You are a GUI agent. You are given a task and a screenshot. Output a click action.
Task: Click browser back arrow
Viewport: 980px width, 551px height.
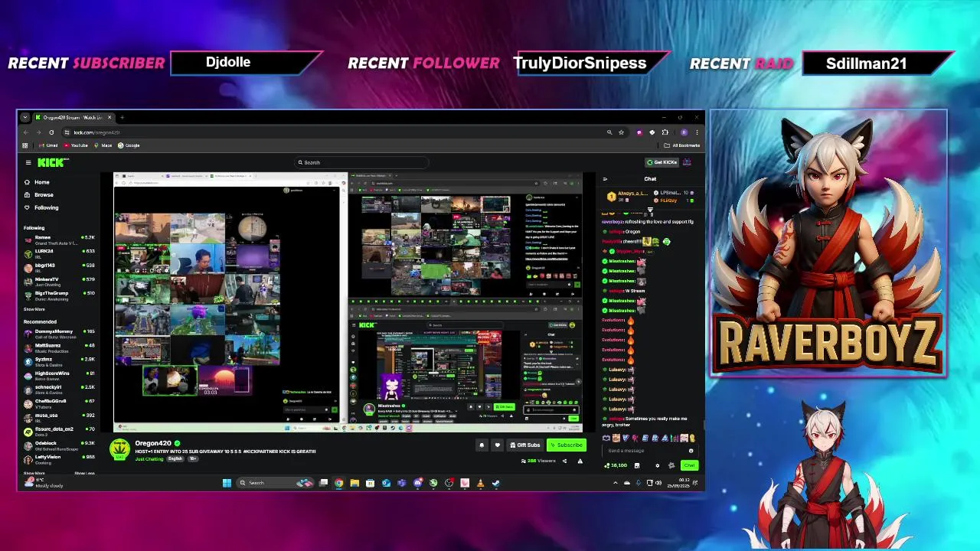pos(26,132)
